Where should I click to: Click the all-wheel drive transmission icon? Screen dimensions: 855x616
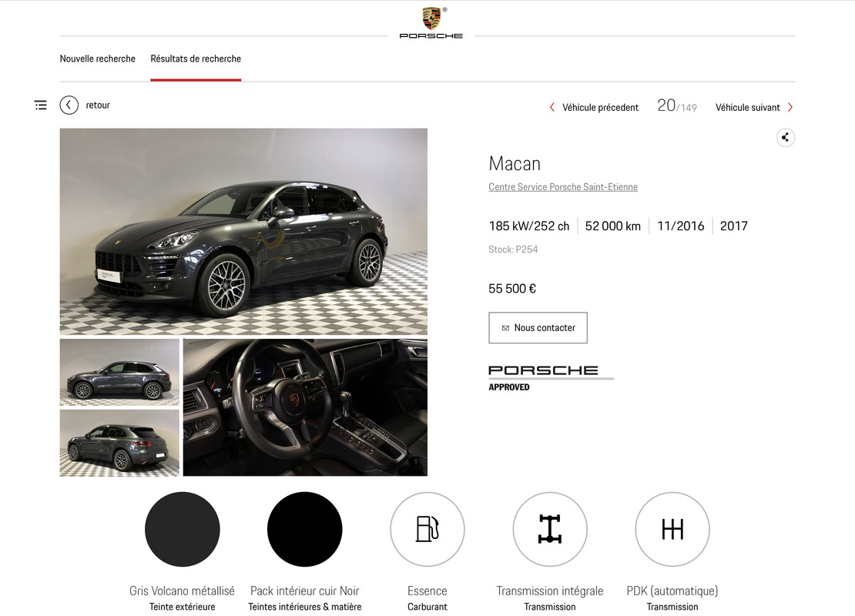550,529
